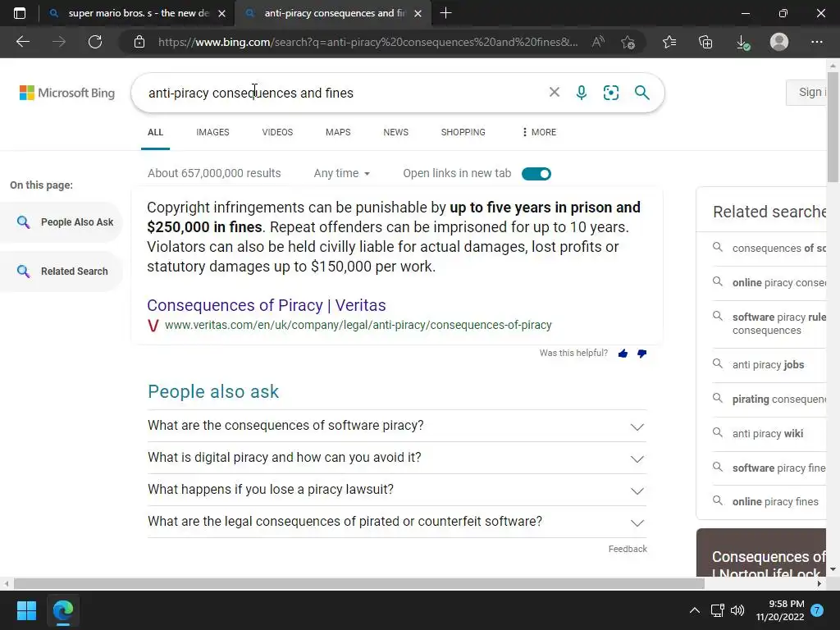Open network status in the tray
The image size is (840, 630).
point(717,610)
